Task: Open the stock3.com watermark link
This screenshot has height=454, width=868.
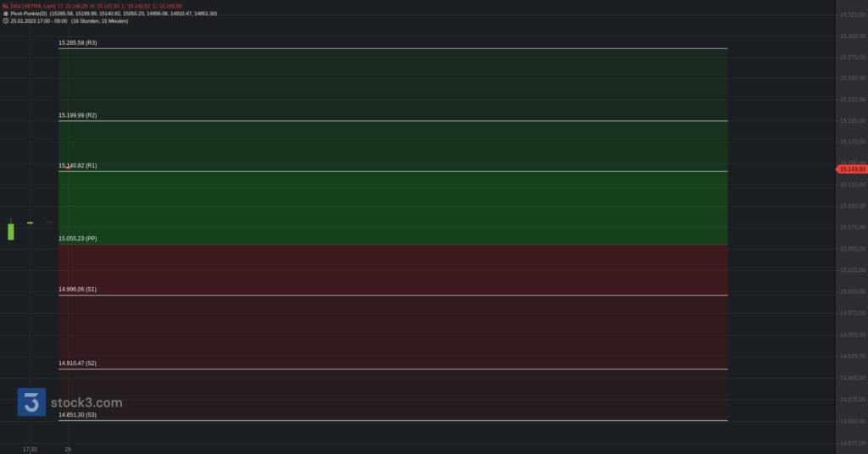Action: click(86, 402)
